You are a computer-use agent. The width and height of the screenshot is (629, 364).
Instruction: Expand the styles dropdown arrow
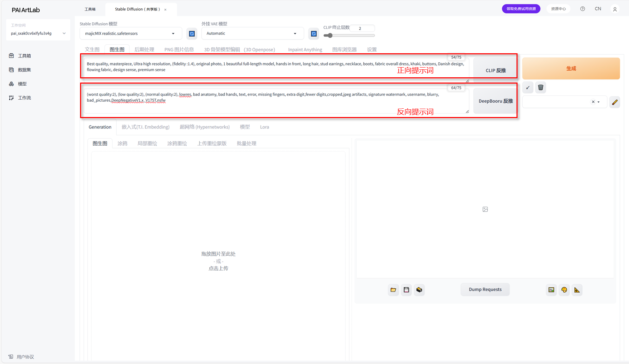click(599, 102)
